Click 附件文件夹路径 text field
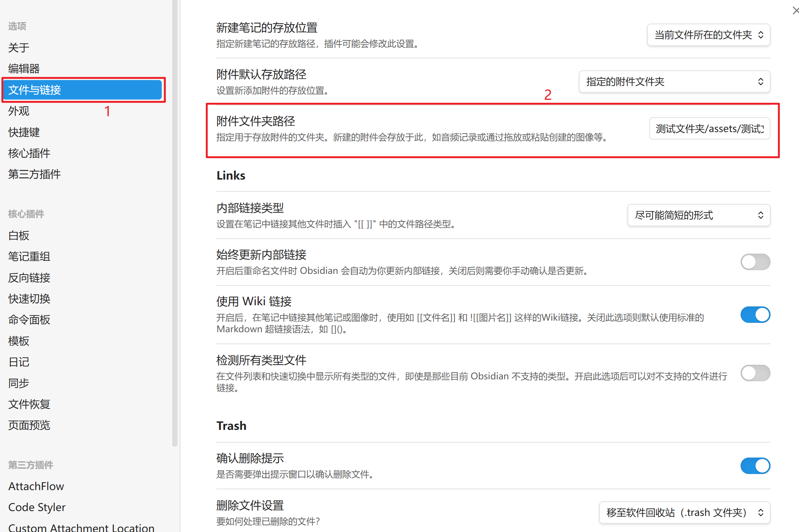Image resolution: width=799 pixels, height=532 pixels. click(x=709, y=129)
